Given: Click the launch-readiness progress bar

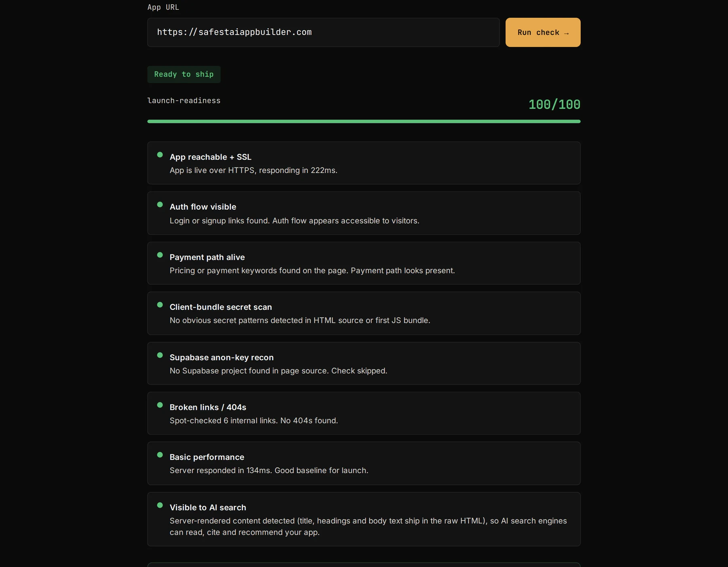Looking at the screenshot, I should 364,121.
